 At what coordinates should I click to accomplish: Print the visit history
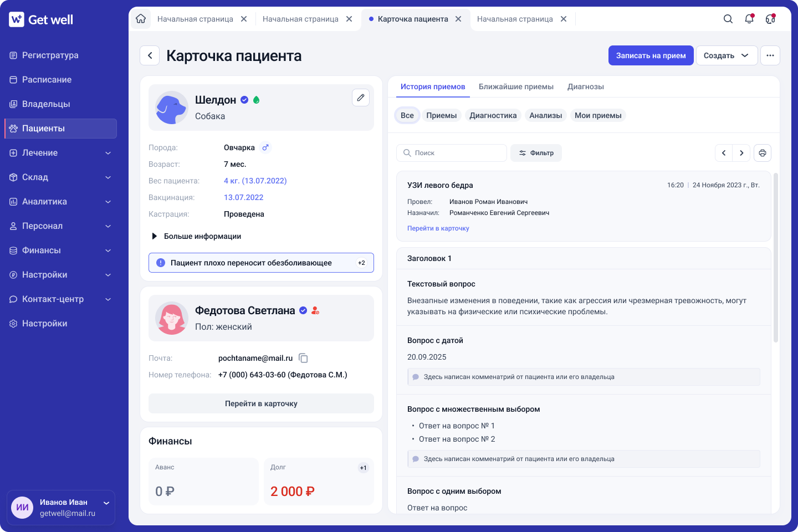[763, 153]
